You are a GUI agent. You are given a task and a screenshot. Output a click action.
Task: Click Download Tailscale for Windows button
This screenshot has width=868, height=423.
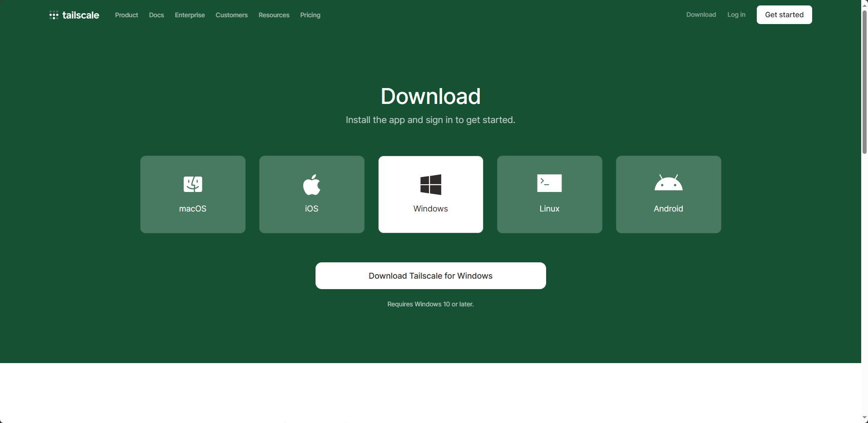(430, 275)
